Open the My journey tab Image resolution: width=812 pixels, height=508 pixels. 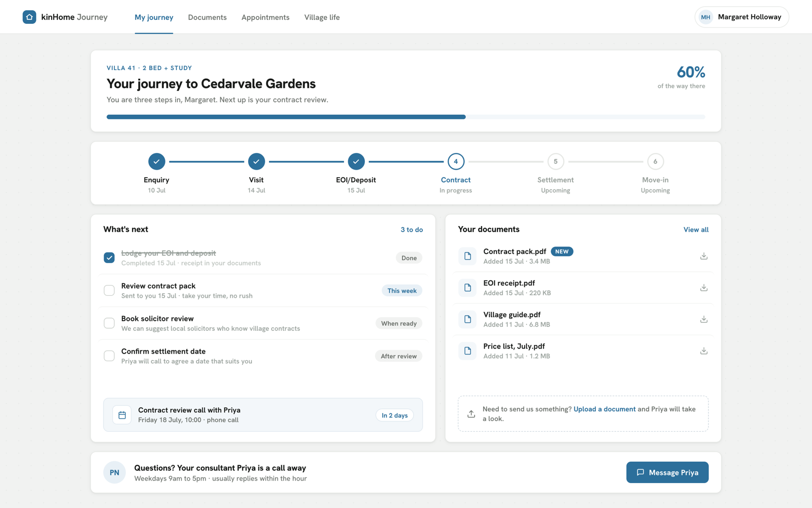point(154,17)
